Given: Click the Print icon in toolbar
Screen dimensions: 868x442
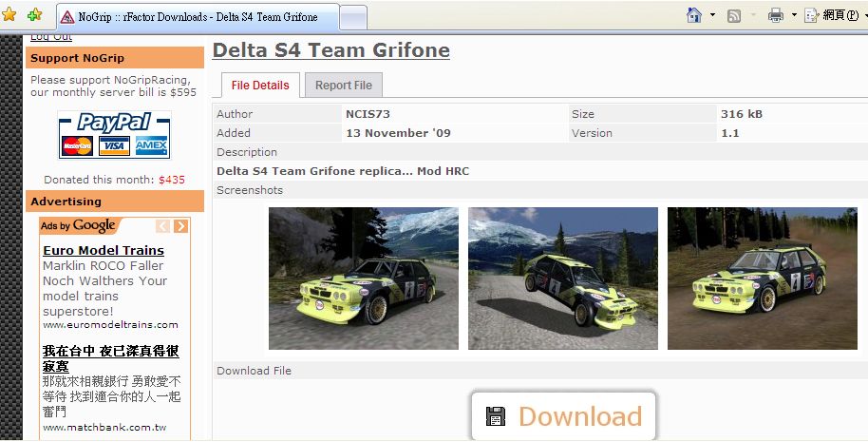Looking at the screenshot, I should coord(775,15).
